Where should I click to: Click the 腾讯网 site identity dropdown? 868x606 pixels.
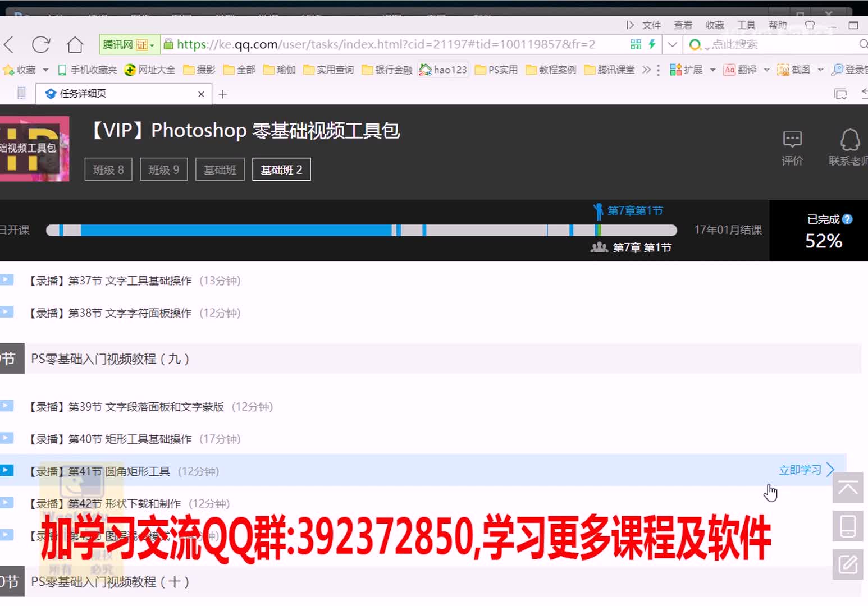(129, 44)
